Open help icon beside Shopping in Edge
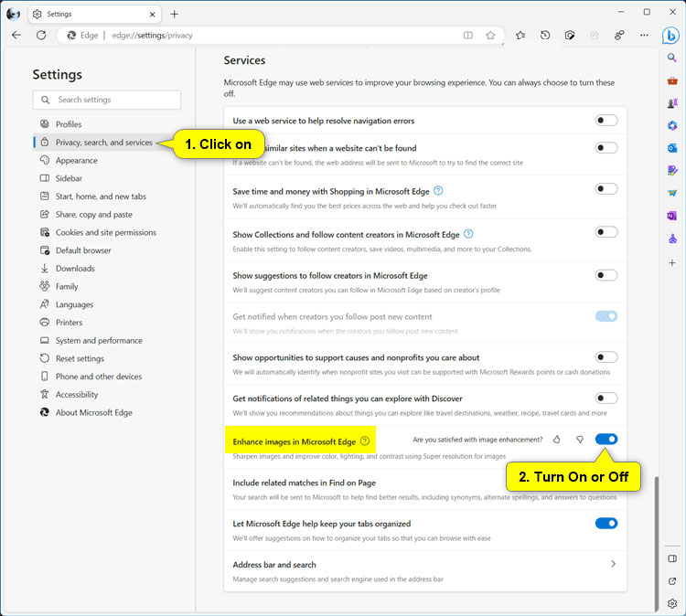The image size is (686, 616). tap(438, 191)
